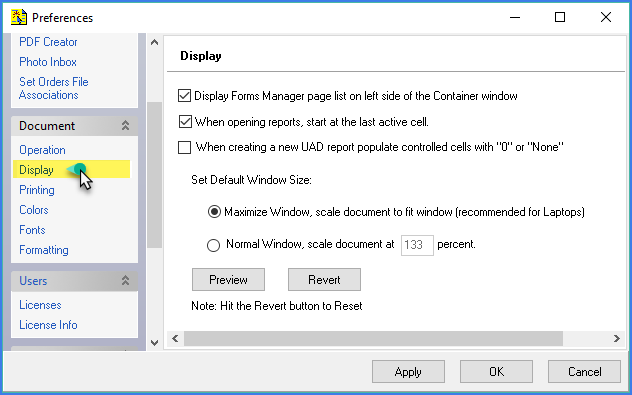Enable populate UAD controlled cells option
632x395 pixels.
coord(184,147)
